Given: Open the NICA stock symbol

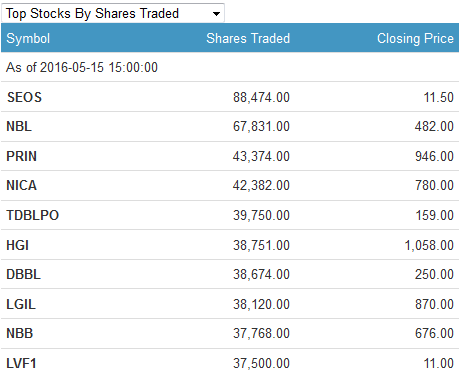Looking at the screenshot, I should point(22,185).
